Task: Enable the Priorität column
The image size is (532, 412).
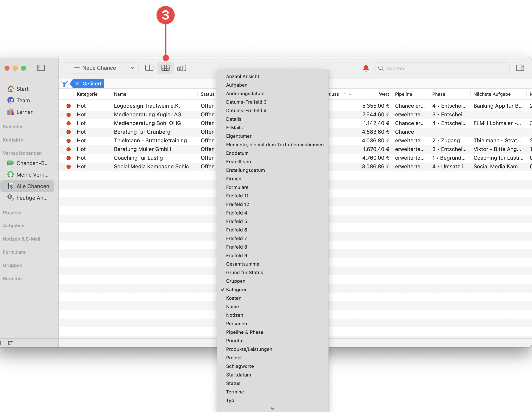Action: pyautogui.click(x=272, y=341)
